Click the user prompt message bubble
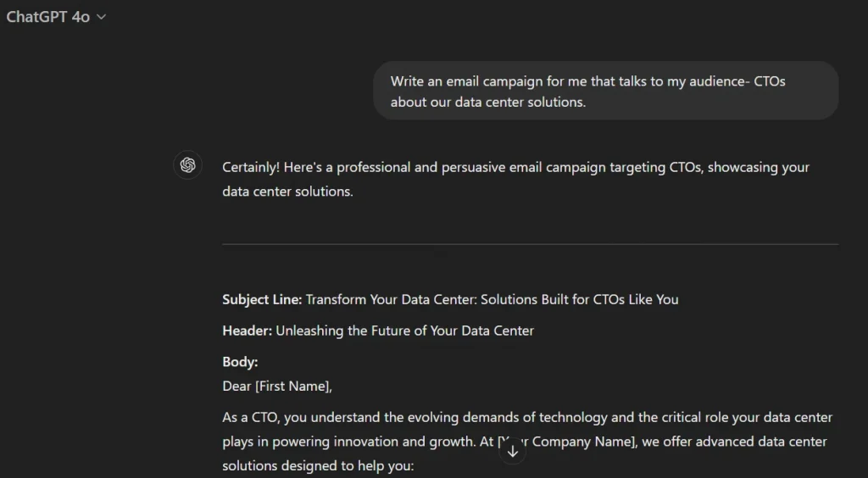 click(605, 91)
